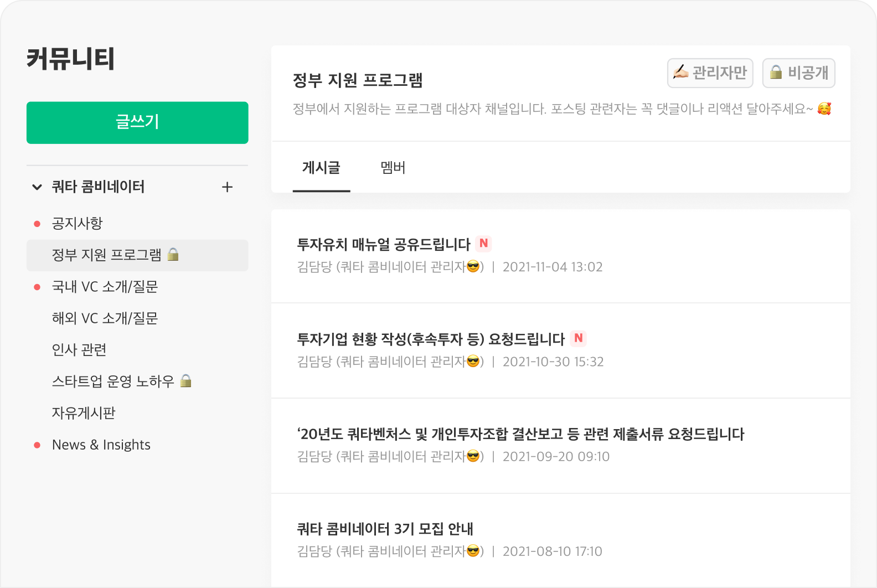The image size is (877, 588).
Task: Open the 해외 VC 소개/질문 channel
Action: click(x=105, y=318)
